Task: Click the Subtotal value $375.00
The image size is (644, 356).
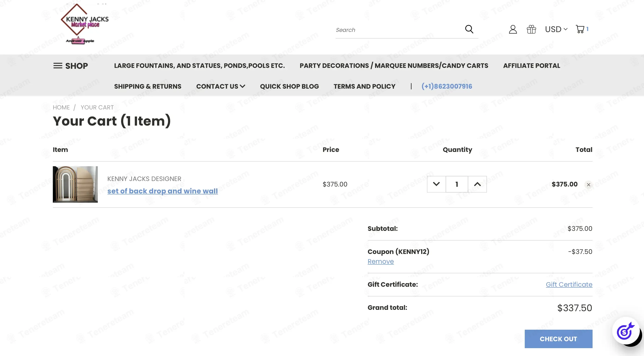Action: [x=580, y=229]
